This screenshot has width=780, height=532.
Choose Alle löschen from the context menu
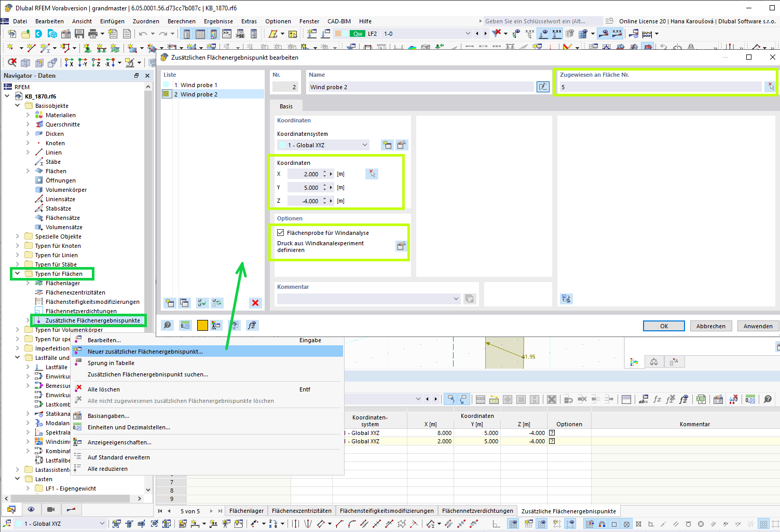click(208, 389)
